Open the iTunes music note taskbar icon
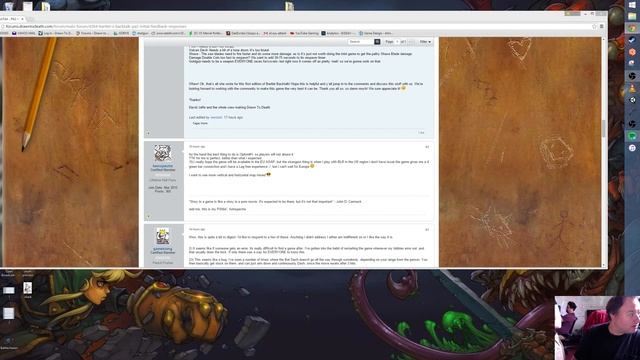The height and width of the screenshot is (360, 640). [632, 148]
